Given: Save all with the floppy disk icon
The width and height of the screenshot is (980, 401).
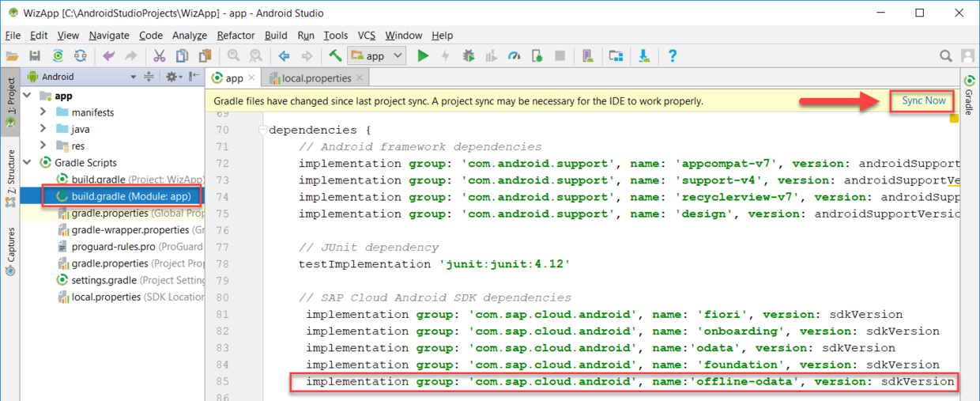Looking at the screenshot, I should tap(35, 56).
